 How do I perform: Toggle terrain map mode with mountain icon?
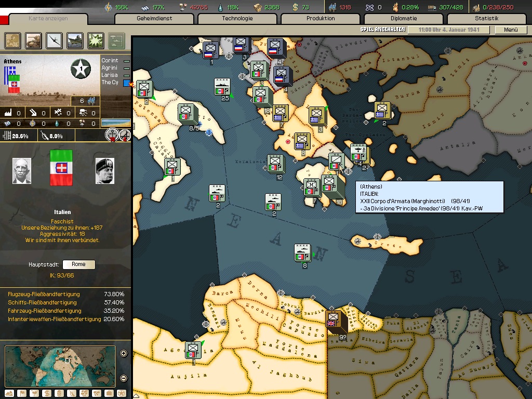tap(9, 393)
